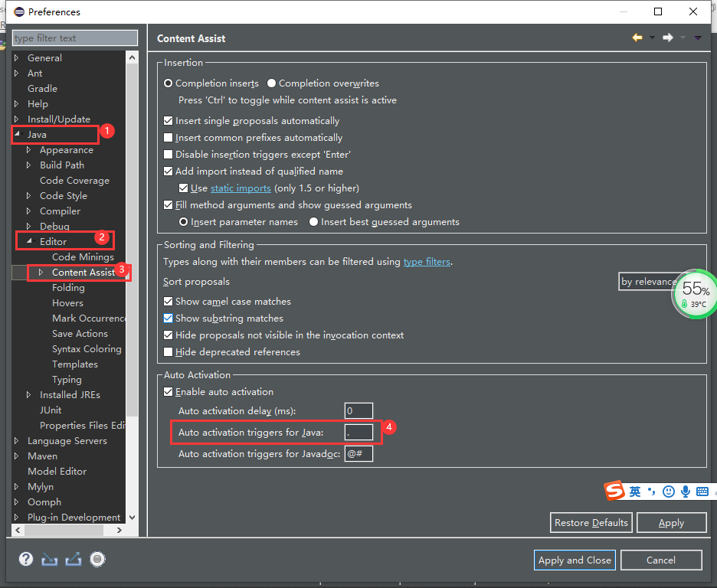
Task: Collapse the Editor tree node
Action: pyautogui.click(x=29, y=241)
